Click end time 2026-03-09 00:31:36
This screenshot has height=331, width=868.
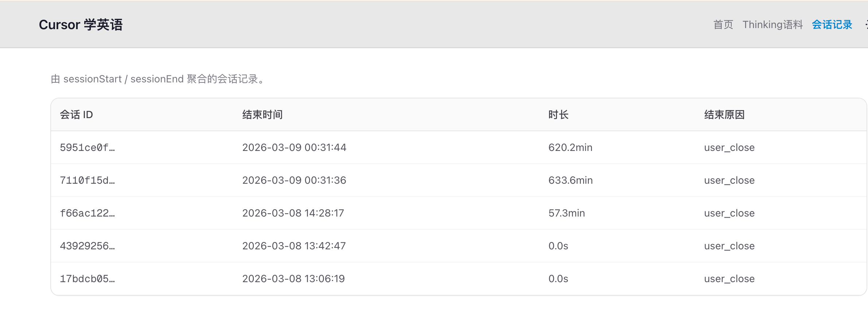(x=294, y=180)
